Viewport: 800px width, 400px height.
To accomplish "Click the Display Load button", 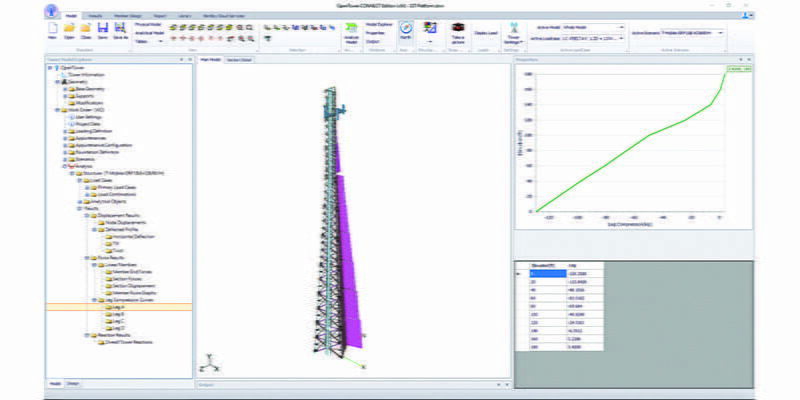I will click(486, 32).
